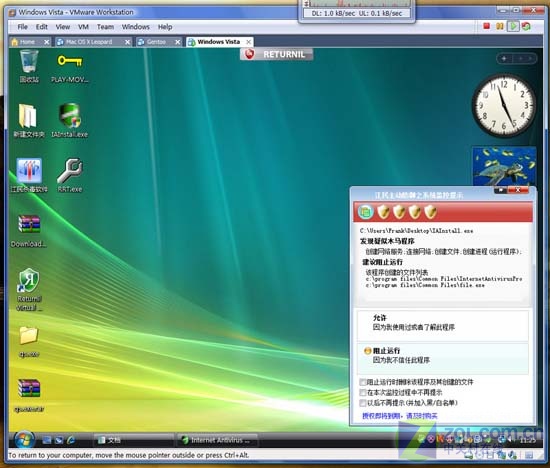The image size is (550, 468).
Task: Click the first gold shield in alert banner
Action: [x=383, y=212]
